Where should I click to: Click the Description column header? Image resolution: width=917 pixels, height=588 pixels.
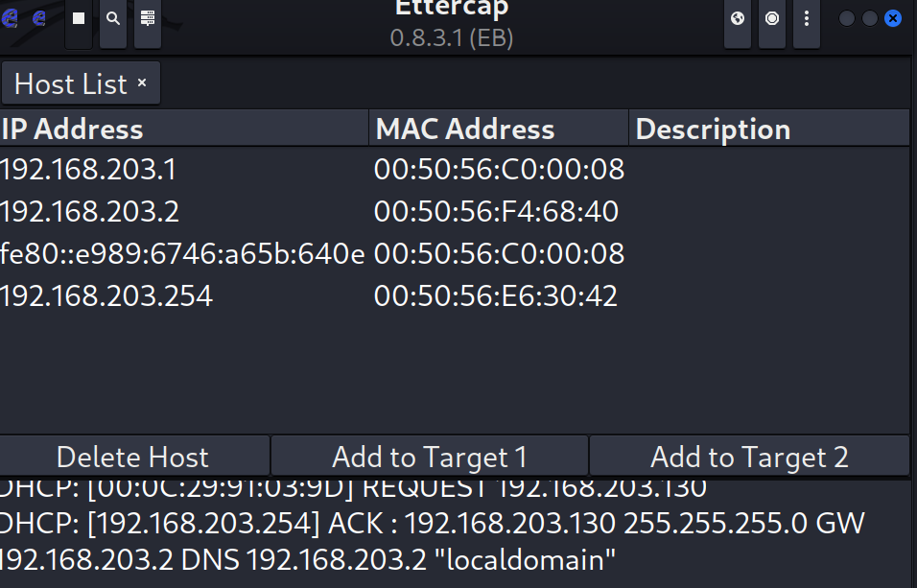tap(769, 129)
